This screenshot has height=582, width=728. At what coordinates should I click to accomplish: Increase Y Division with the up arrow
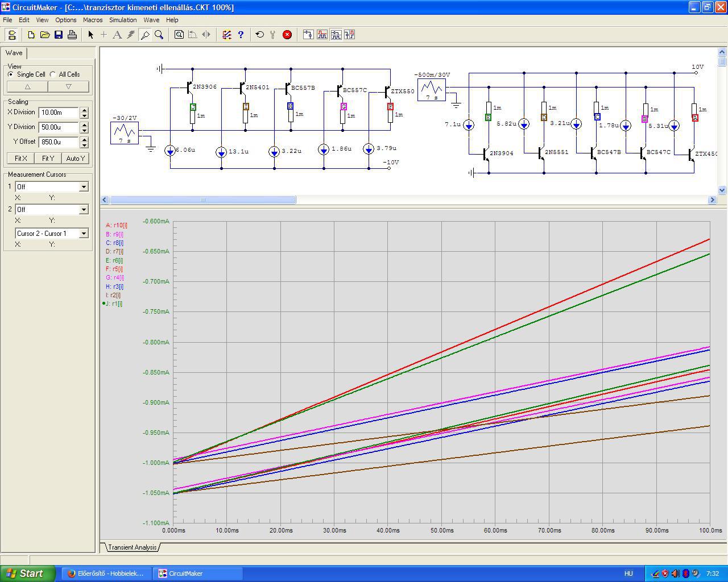pos(84,124)
